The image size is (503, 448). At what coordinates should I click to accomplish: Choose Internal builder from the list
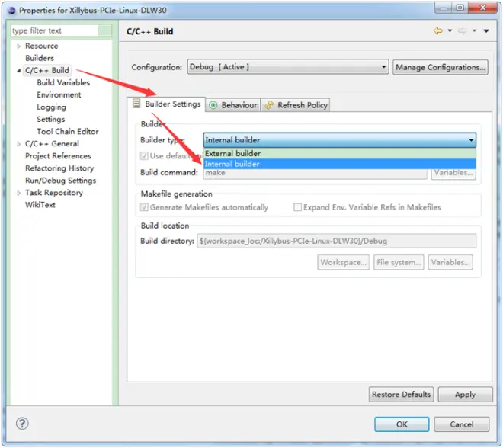point(339,164)
